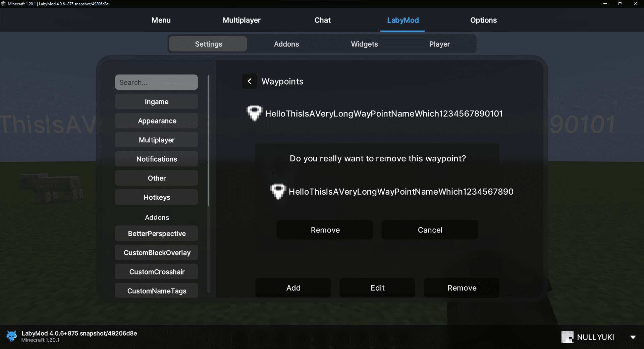This screenshot has height=349, width=644.
Task: Open the Widgets sub-tab
Action: 364,44
